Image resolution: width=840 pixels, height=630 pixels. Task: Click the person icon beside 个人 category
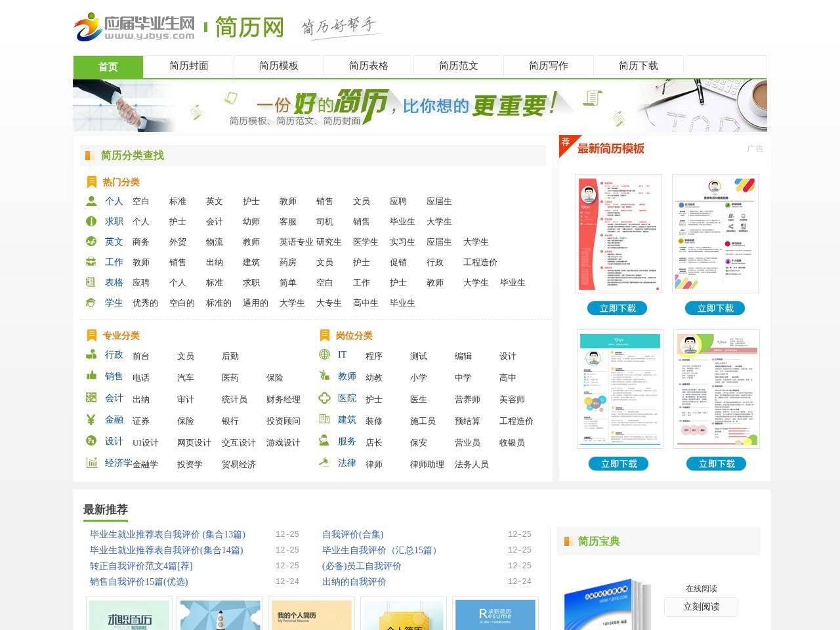click(91, 201)
